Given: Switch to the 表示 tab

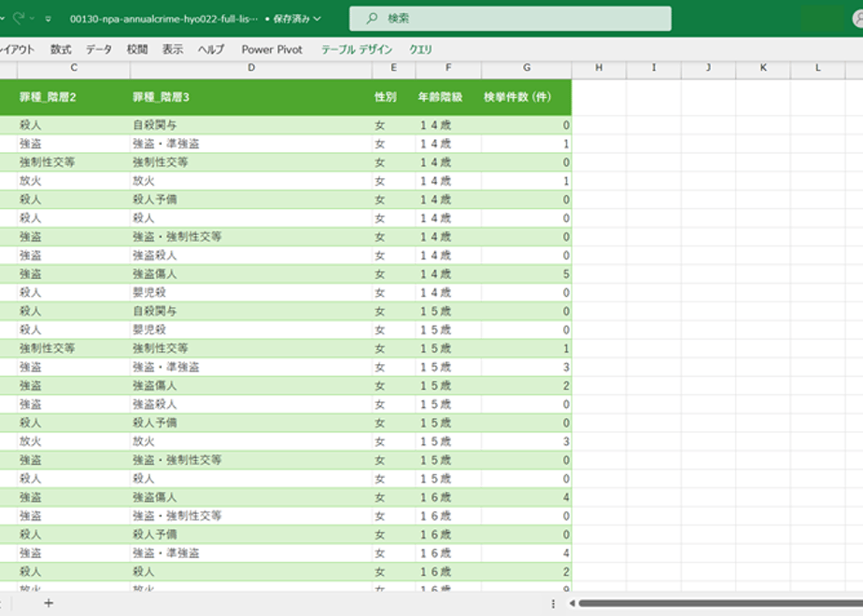Looking at the screenshot, I should (x=172, y=49).
